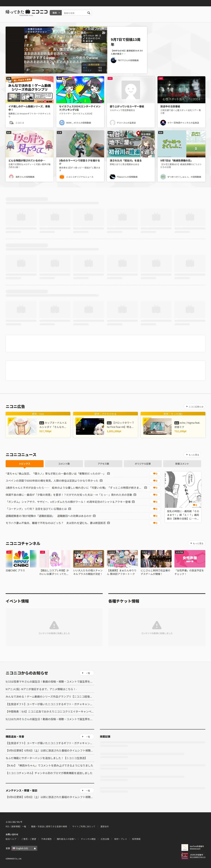Open 日経CNBC プラス channel thumbnail
This screenshot has height=868, width=211.
coord(21,559)
